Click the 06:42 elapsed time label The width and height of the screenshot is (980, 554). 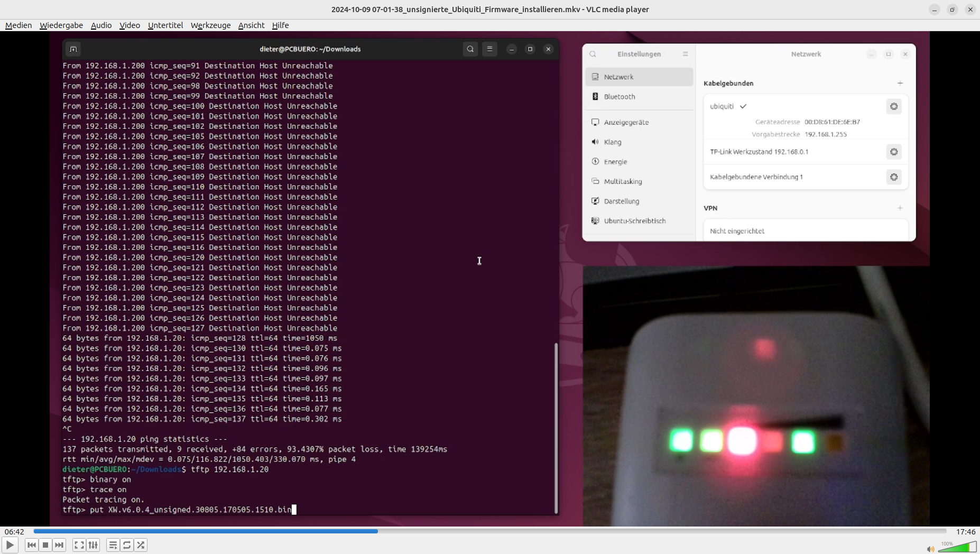pyautogui.click(x=14, y=532)
